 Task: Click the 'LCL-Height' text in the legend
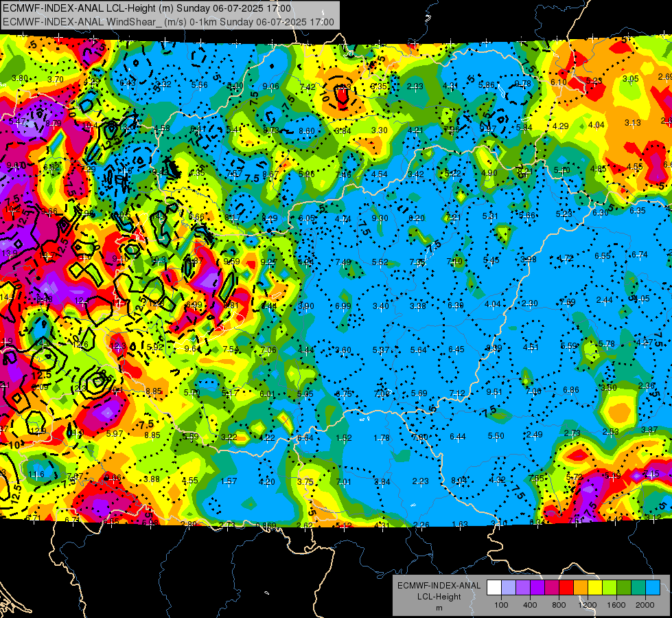coord(439,597)
